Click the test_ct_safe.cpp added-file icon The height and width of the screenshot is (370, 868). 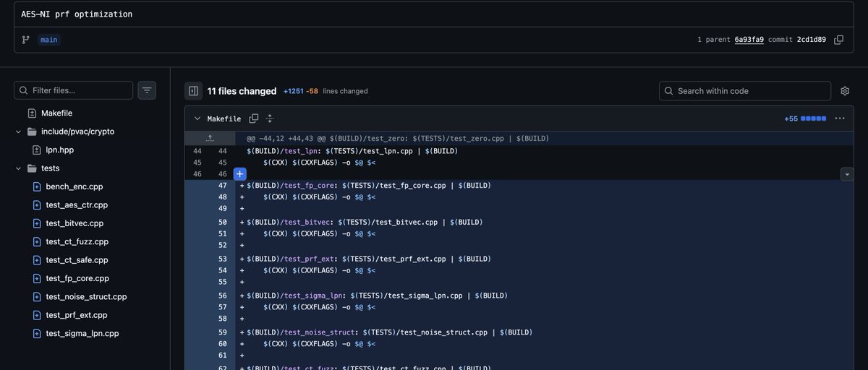click(37, 260)
